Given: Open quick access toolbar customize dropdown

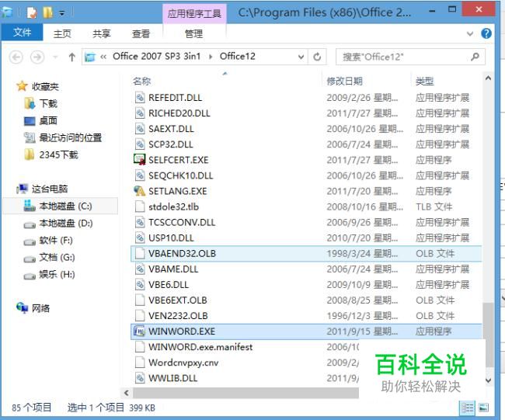Looking at the screenshot, I should [x=62, y=13].
